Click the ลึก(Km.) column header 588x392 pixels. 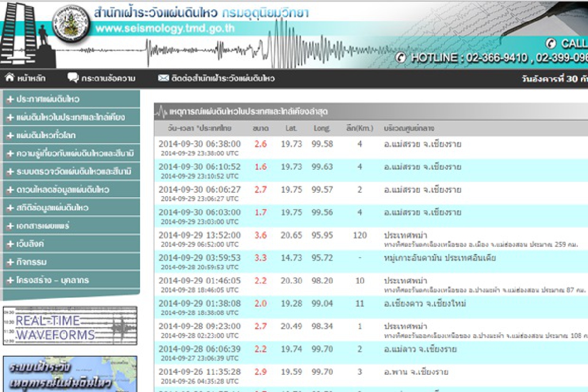click(x=359, y=129)
